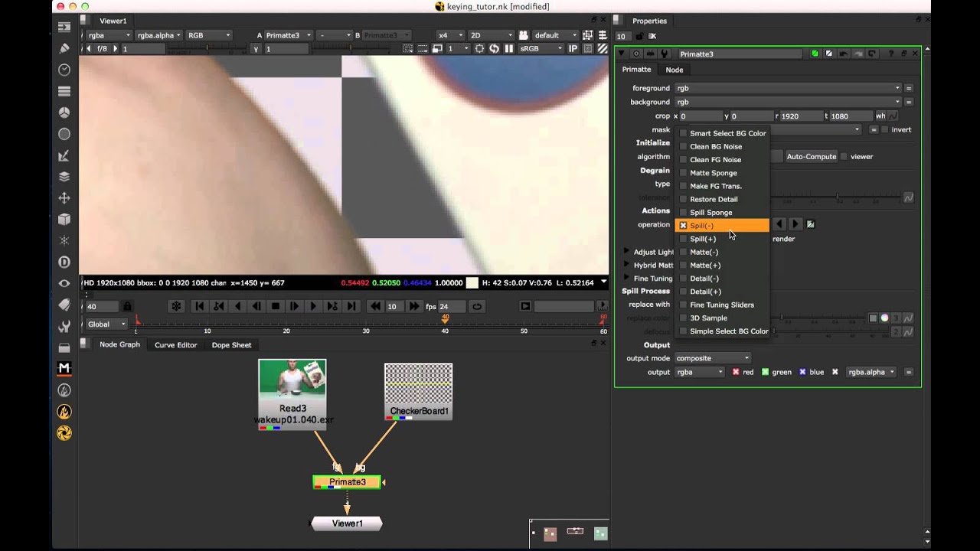The image size is (980, 551).
Task: Toggle the invert checkbox beside mask
Action: tap(885, 129)
